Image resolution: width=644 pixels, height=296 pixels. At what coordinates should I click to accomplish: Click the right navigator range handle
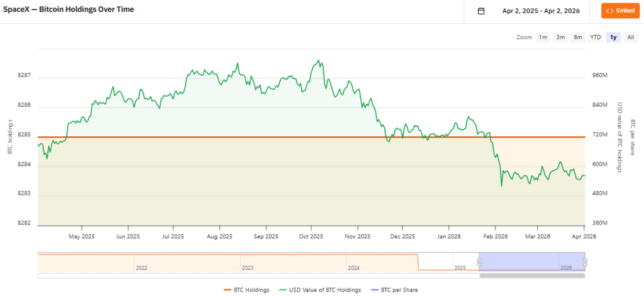coord(585,262)
